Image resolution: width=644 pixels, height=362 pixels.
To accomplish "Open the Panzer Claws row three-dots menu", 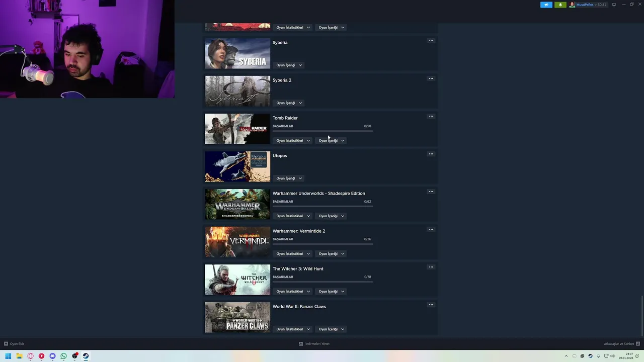I will coord(431,305).
